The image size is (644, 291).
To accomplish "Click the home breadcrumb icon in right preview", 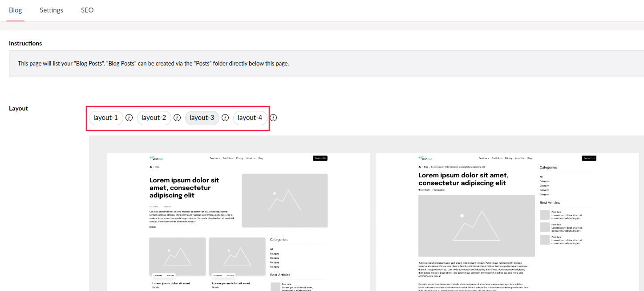I will tap(420, 167).
